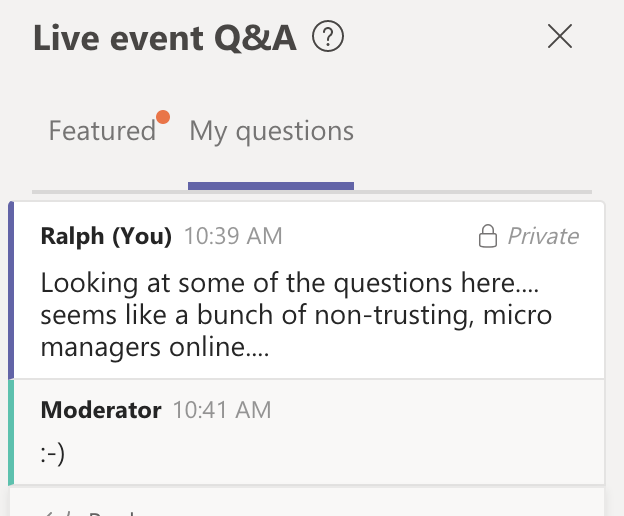Click the Moderator name
Image resolution: width=624 pixels, height=516 pixels.
(x=101, y=410)
